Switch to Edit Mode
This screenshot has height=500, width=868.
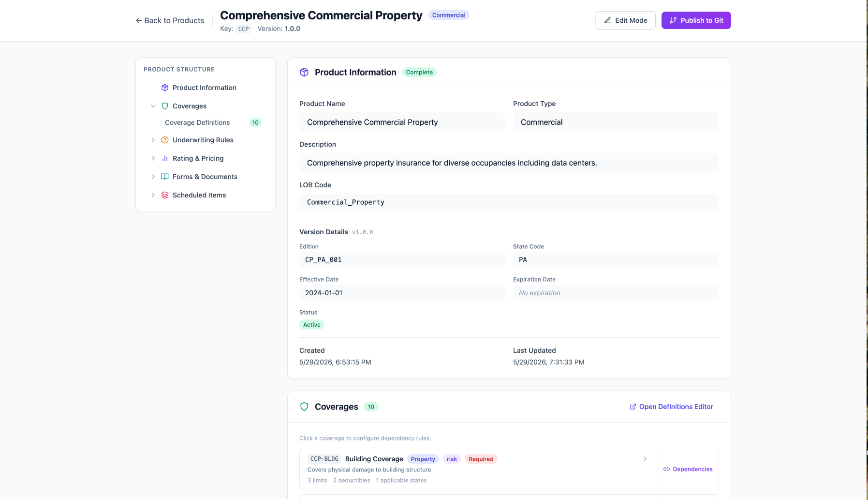625,20
